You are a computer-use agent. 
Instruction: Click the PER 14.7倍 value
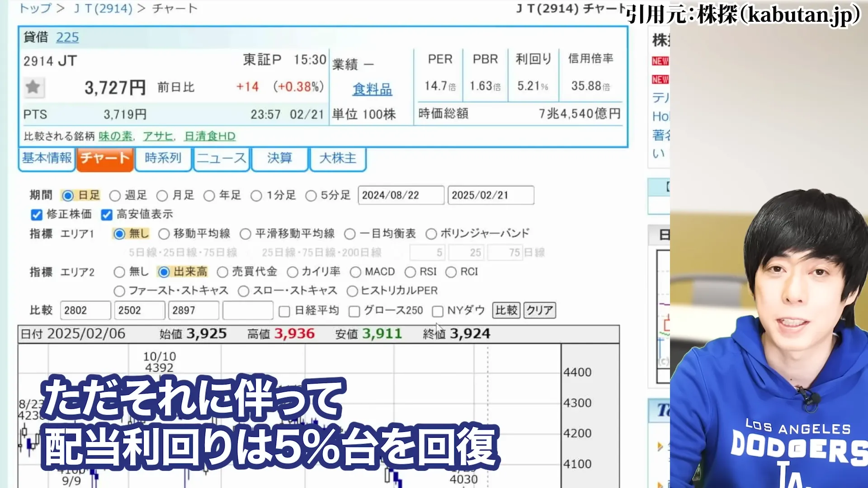pyautogui.click(x=440, y=86)
